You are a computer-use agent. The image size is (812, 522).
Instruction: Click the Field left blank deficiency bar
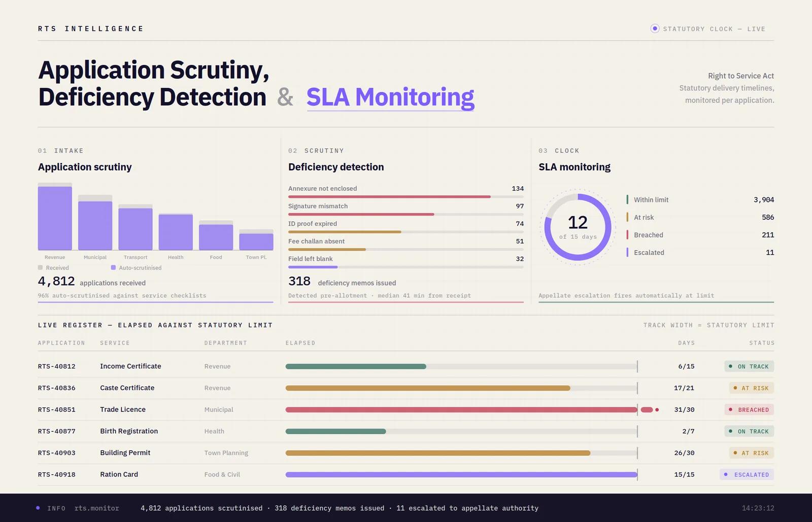(x=406, y=267)
